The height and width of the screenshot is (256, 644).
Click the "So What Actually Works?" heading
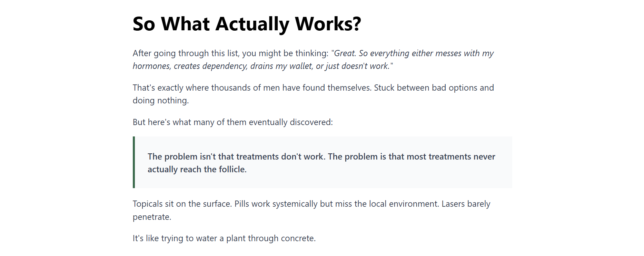[x=247, y=24]
